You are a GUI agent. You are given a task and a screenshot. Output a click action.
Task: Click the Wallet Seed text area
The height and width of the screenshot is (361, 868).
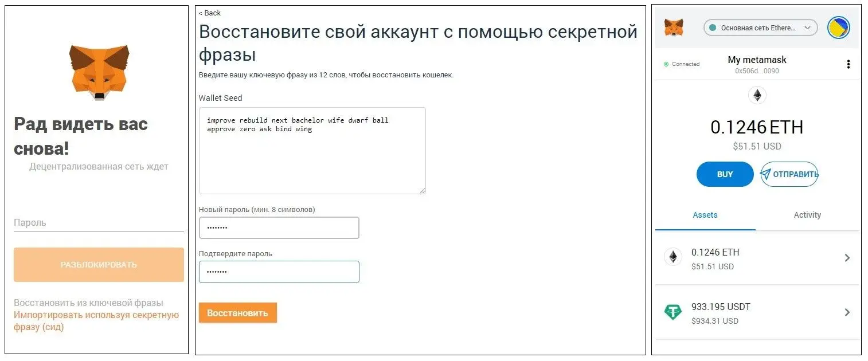click(312, 151)
